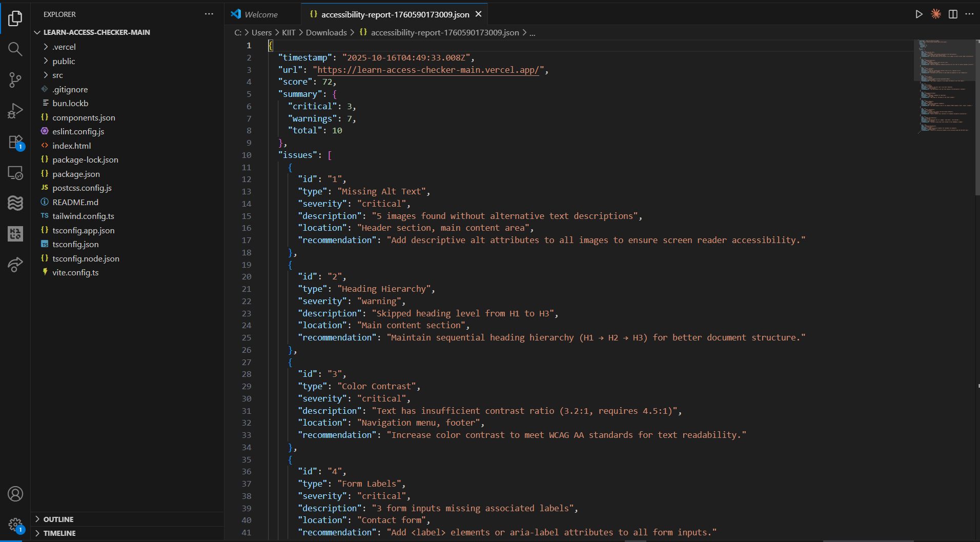Open the editor's More Actions ellipsis
The image size is (980, 542).
point(969,14)
